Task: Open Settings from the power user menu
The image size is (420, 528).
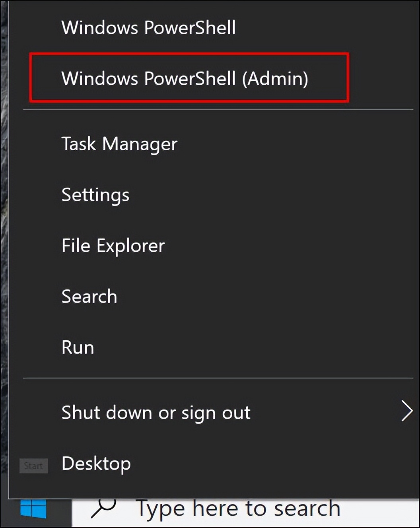Action: (95, 195)
